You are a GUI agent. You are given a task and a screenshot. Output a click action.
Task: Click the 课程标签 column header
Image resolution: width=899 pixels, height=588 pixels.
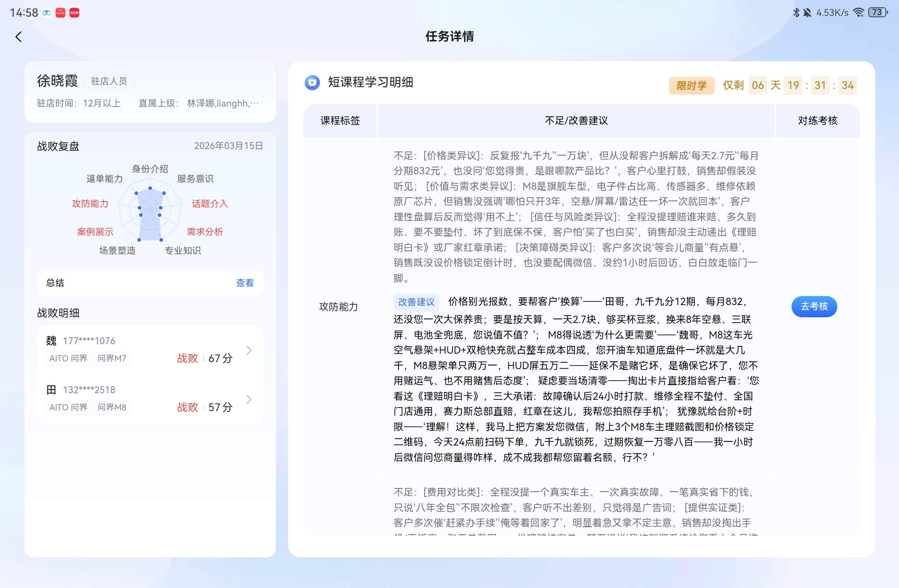340,121
